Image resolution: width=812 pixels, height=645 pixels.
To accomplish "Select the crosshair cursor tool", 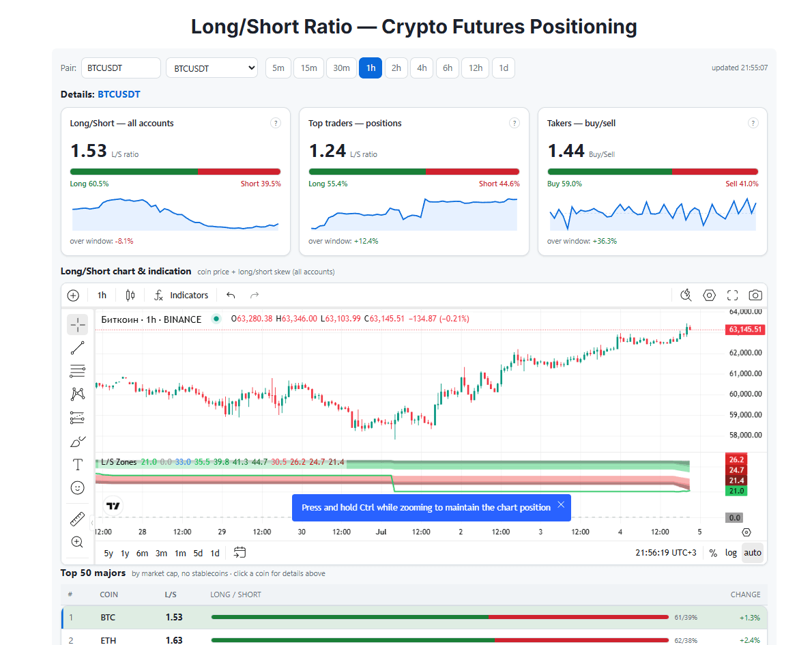I will click(x=78, y=325).
